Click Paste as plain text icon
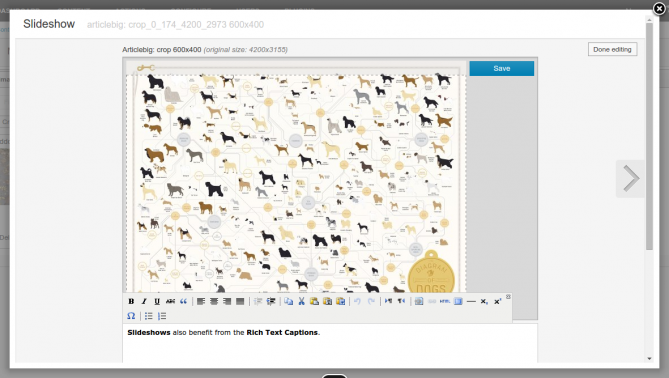Viewport: 669px width, 378px height. (328, 301)
